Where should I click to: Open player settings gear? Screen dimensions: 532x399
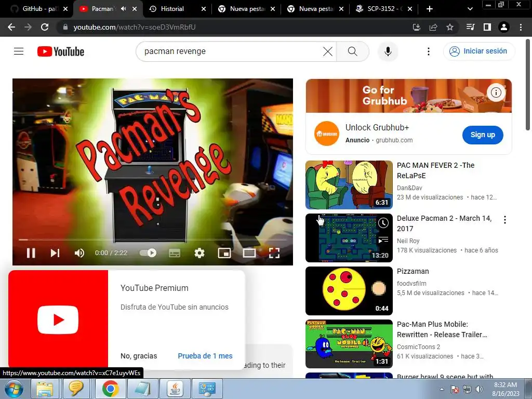pos(199,253)
